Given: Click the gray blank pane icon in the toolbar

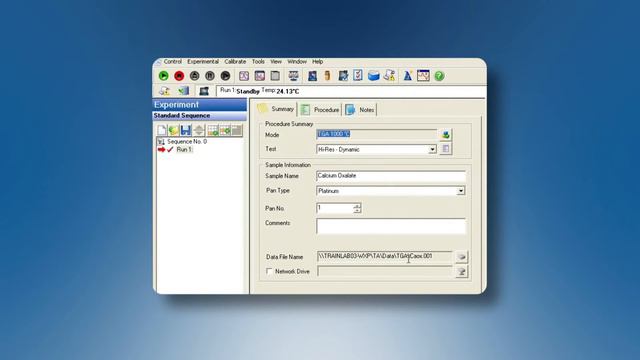Looking at the screenshot, I should [x=275, y=76].
